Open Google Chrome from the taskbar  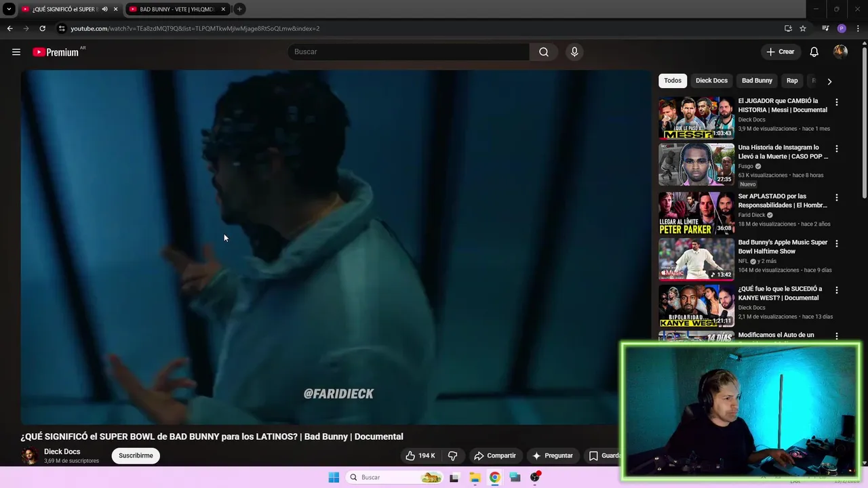click(x=495, y=478)
